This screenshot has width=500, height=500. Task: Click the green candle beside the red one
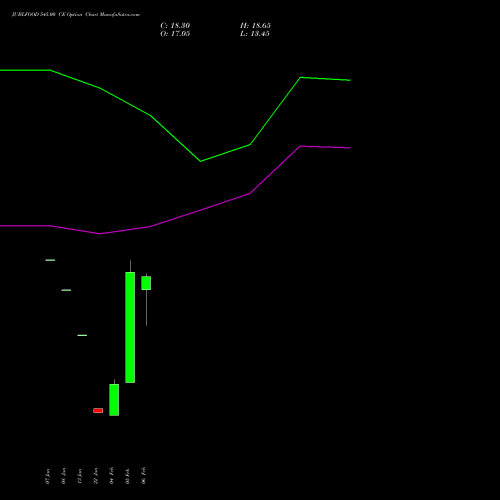(114, 400)
